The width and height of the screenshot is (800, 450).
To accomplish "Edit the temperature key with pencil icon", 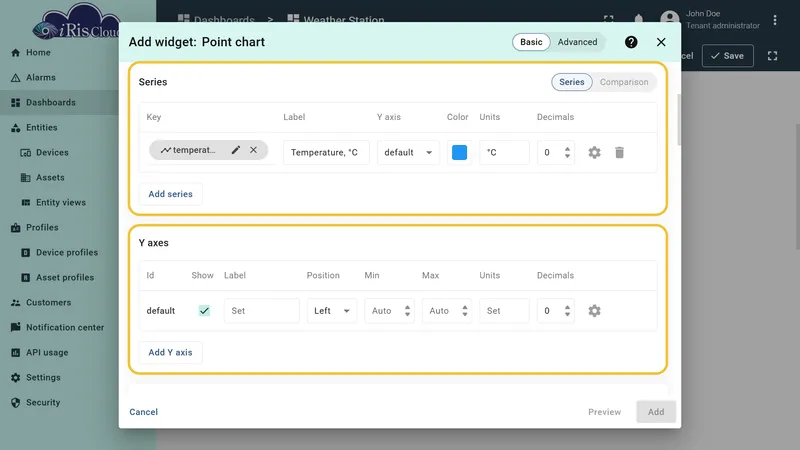I will point(236,150).
